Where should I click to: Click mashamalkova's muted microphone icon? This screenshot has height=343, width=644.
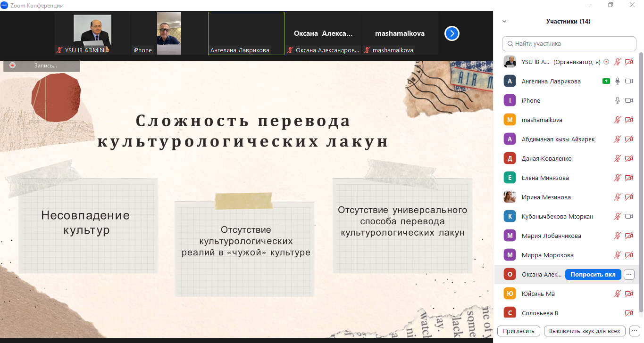click(617, 120)
